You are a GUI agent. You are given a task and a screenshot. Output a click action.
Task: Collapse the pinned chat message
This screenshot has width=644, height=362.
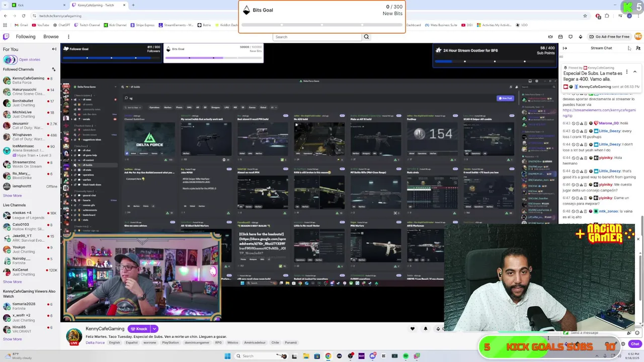pos(634,72)
